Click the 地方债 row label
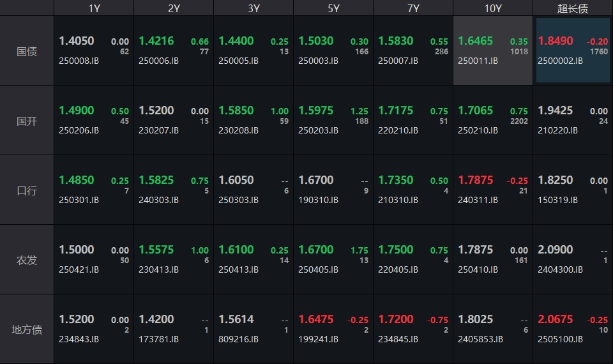613x364 pixels. pos(27,330)
